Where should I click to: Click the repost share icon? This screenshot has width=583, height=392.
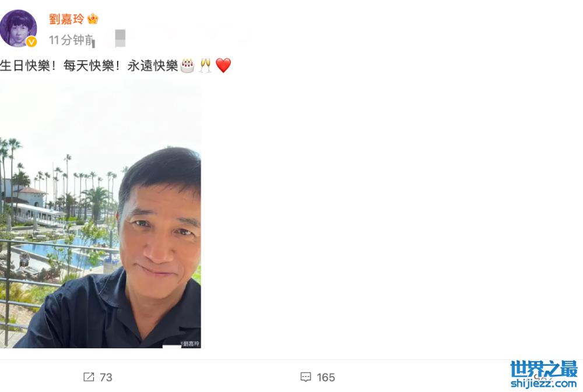(x=89, y=377)
